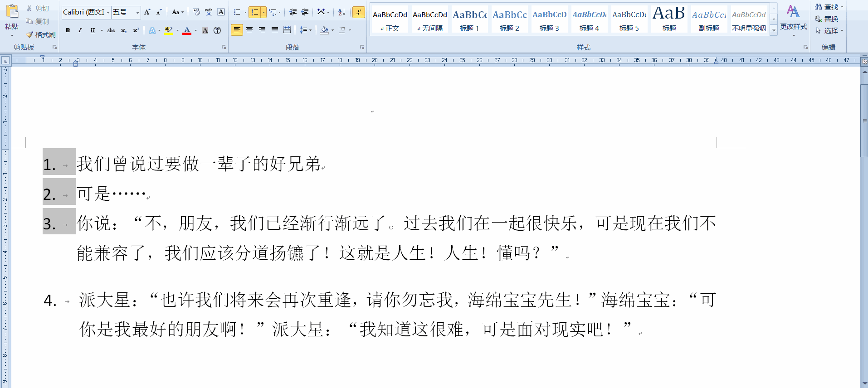Apply the 不明显强调 style
868x388 pixels.
[x=749, y=20]
